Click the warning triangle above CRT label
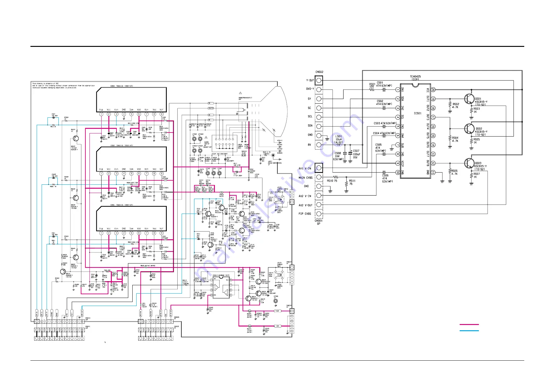The width and height of the screenshot is (555, 392). point(240,93)
